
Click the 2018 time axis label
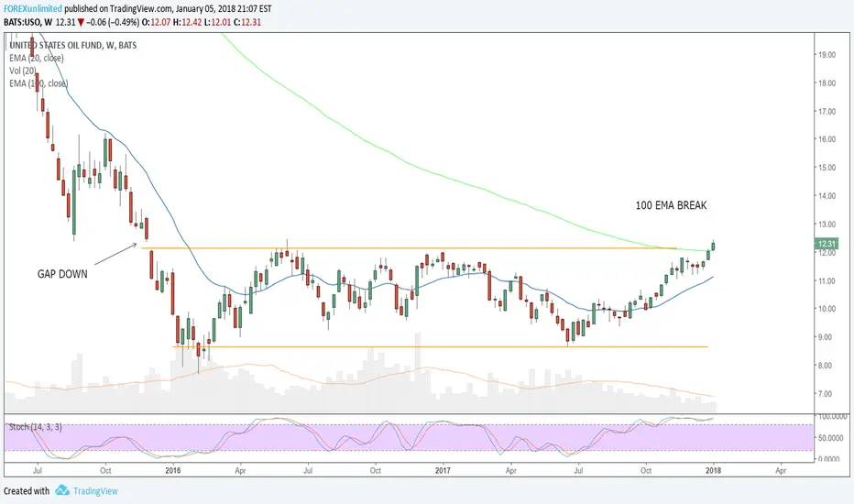click(713, 470)
